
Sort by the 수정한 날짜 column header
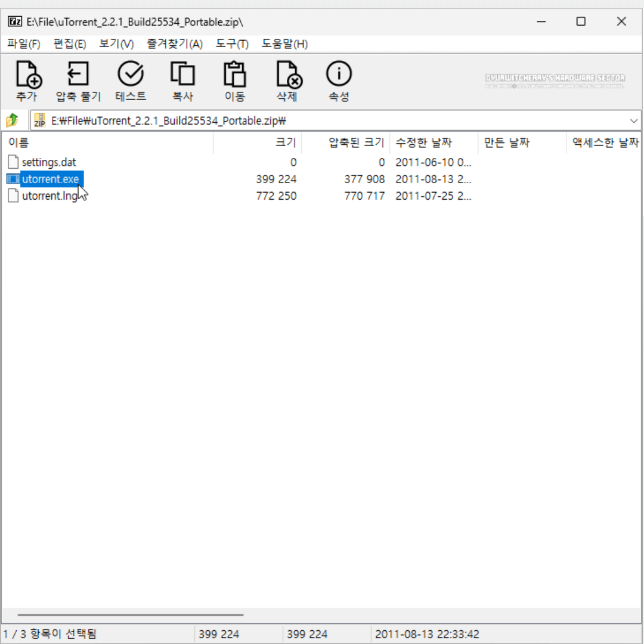coord(434,143)
